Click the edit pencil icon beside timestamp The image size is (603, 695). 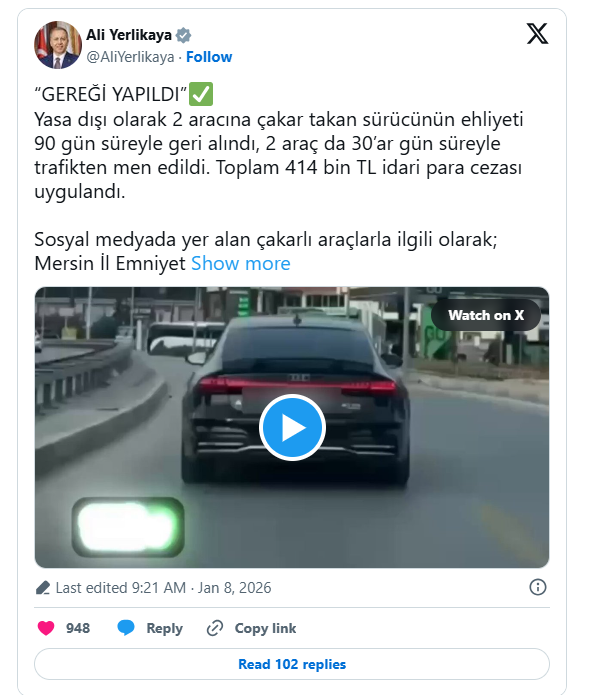43,588
